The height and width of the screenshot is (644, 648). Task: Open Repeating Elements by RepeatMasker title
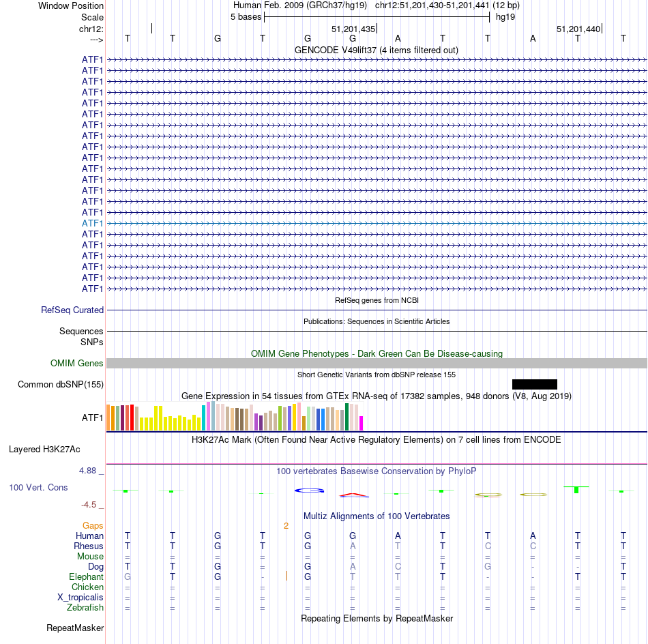coord(377,619)
